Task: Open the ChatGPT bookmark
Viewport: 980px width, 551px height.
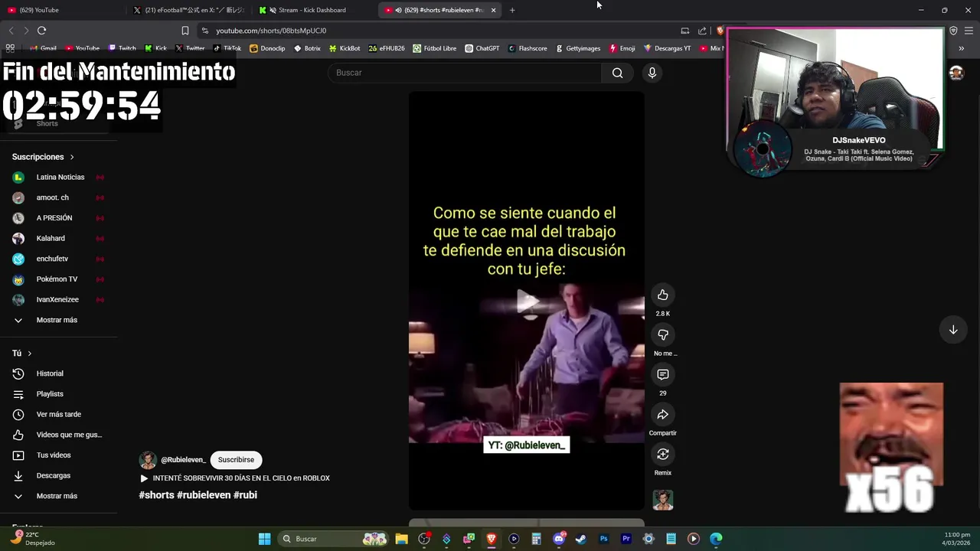Action: tap(482, 48)
